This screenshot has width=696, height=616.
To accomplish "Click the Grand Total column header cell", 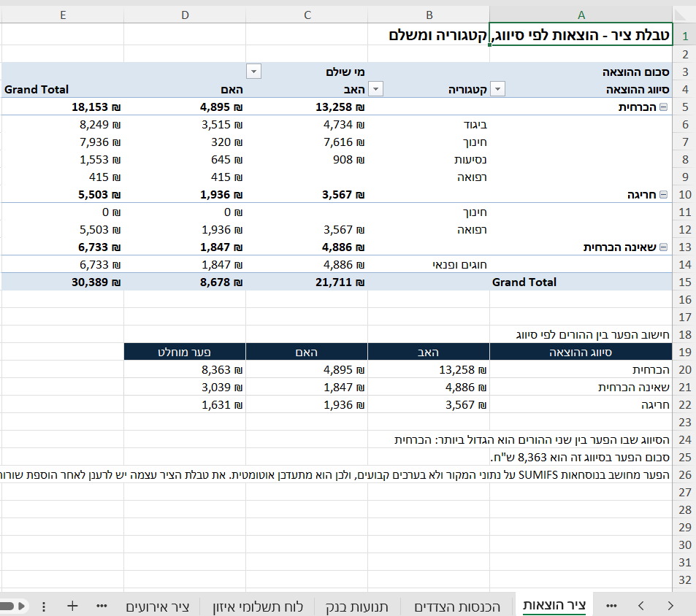I will [63, 89].
